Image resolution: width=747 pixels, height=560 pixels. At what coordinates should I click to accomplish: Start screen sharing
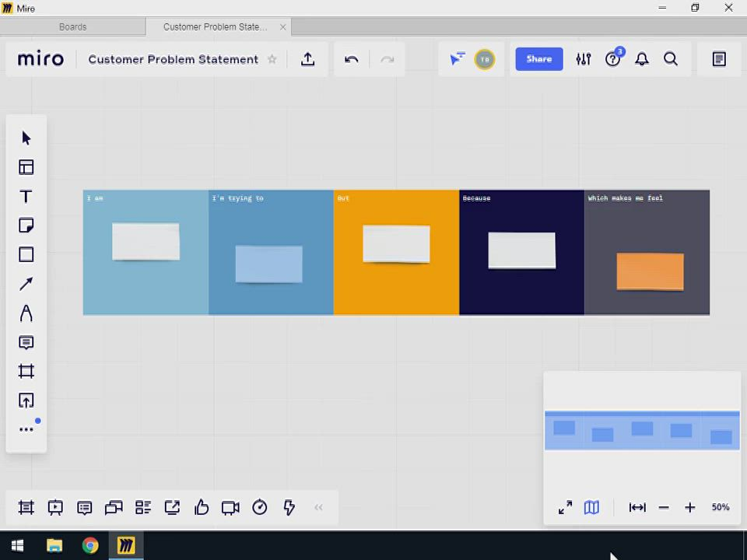point(172,507)
